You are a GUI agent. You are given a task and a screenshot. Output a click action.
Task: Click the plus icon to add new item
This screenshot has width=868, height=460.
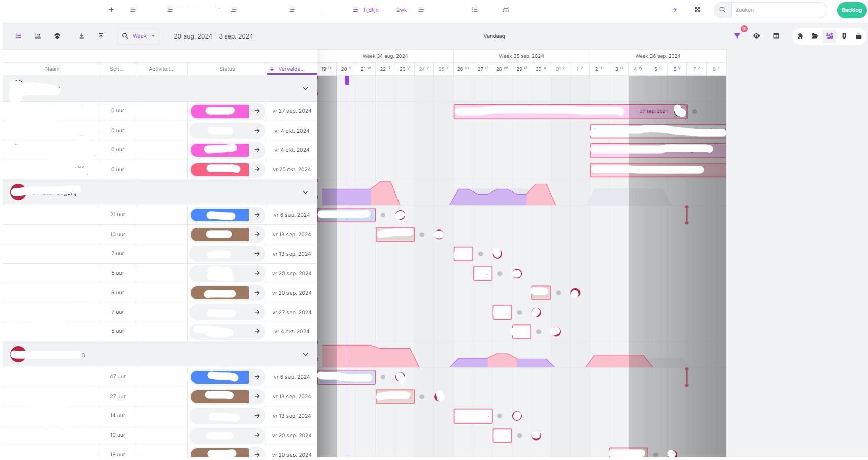[111, 10]
